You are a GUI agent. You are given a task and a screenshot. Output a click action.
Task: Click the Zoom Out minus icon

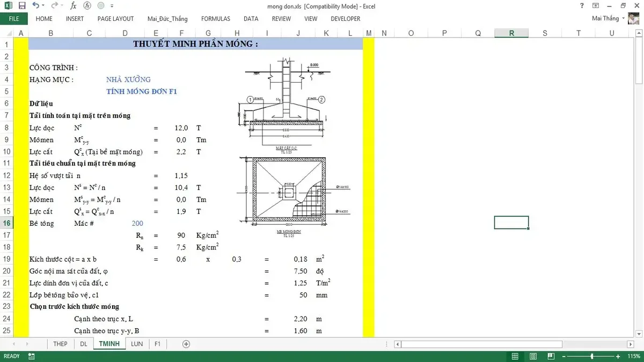pos(564,356)
